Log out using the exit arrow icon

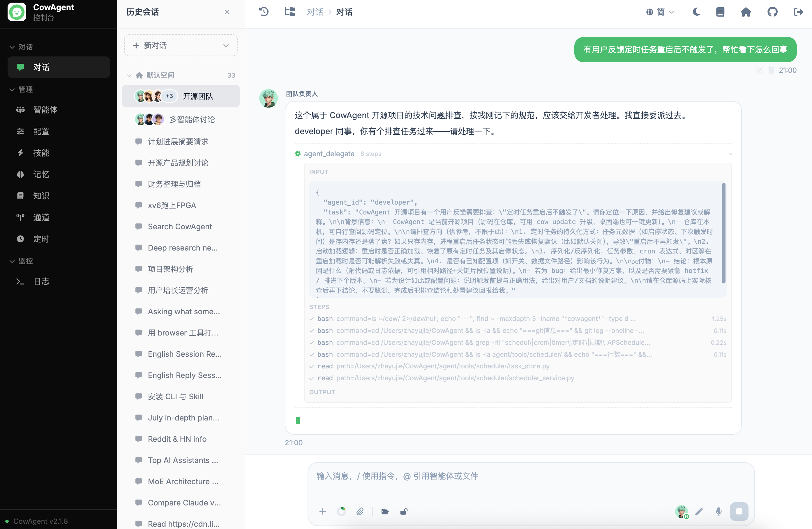pyautogui.click(x=798, y=12)
